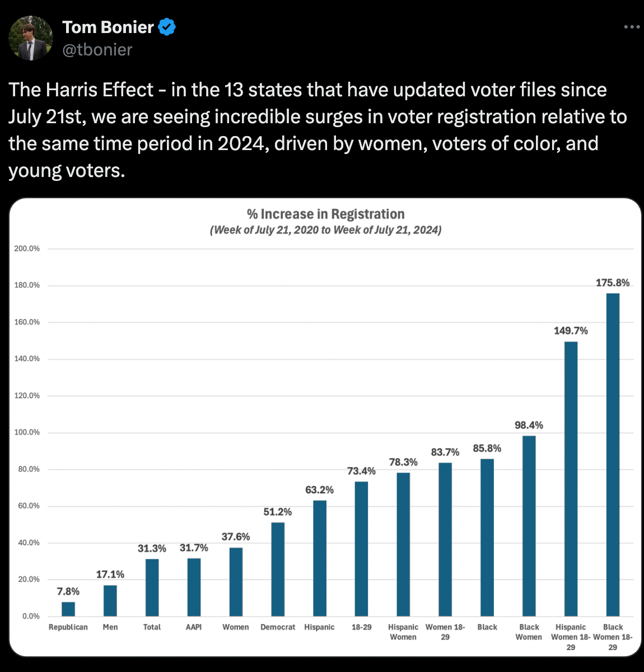The width and height of the screenshot is (644, 672).
Task: Click the chart subtitle with date range
Action: tap(325, 230)
